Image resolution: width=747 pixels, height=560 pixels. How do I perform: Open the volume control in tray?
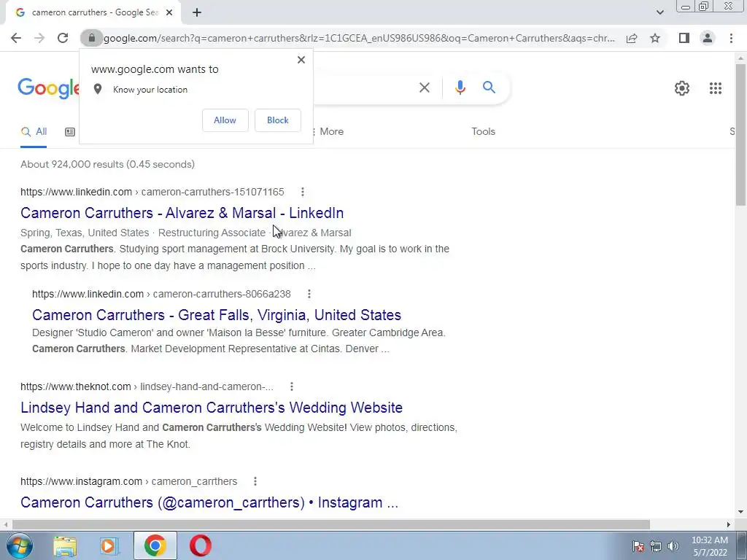tap(673, 546)
